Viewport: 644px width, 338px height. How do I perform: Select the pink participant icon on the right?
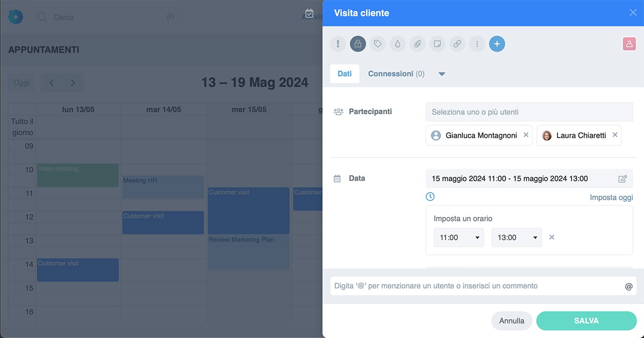point(629,44)
